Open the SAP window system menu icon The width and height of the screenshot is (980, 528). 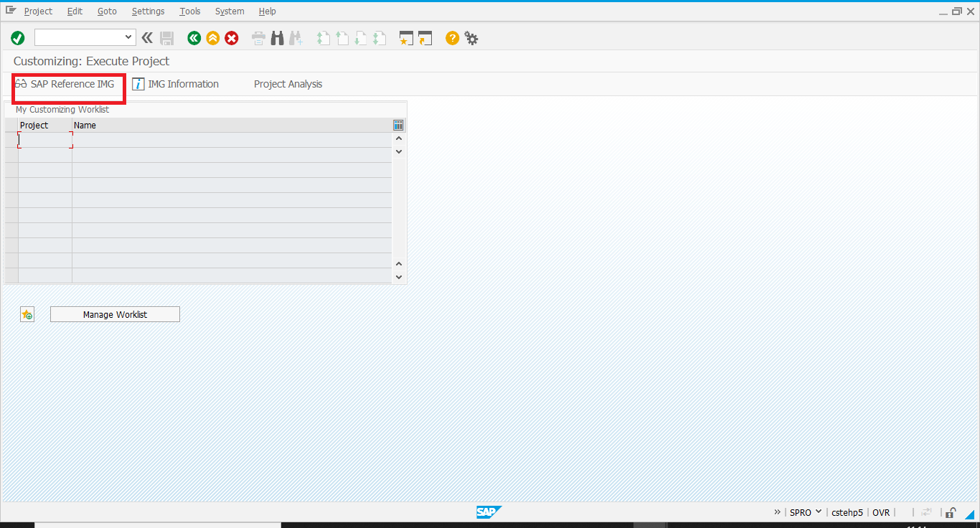(x=11, y=10)
